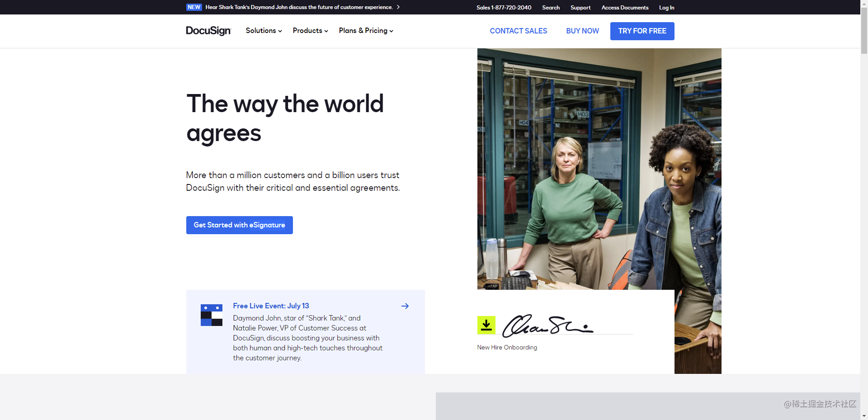Expand the Plans & Pricing dropdown
Image resolution: width=868 pixels, height=420 pixels.
[366, 31]
